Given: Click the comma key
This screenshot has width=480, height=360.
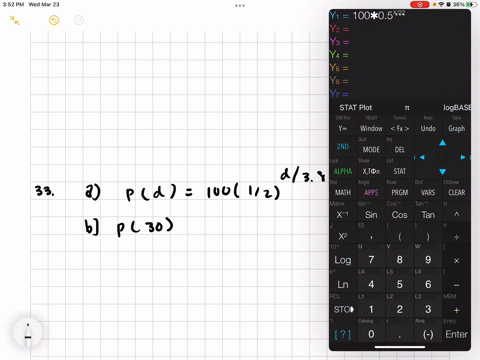Looking at the screenshot, I should click(x=371, y=237).
